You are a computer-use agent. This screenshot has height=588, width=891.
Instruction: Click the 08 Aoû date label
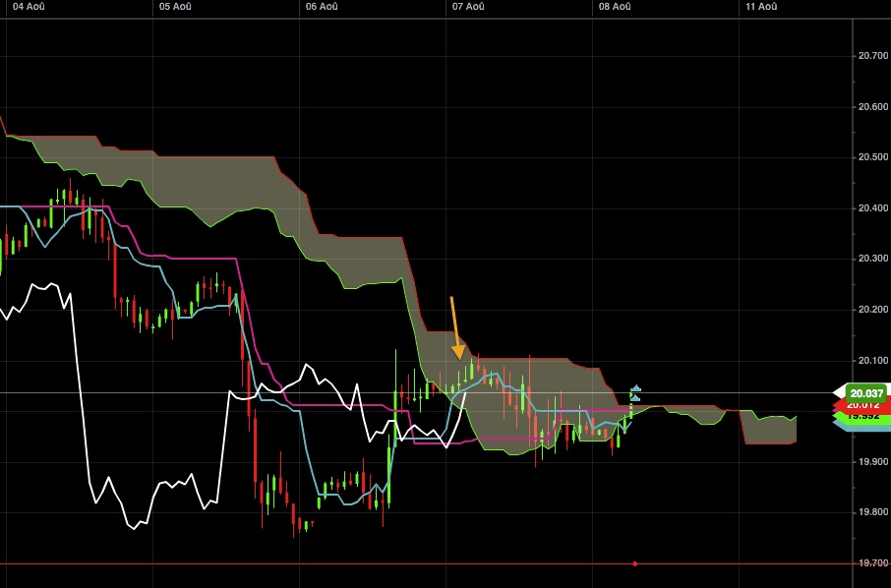point(615,7)
